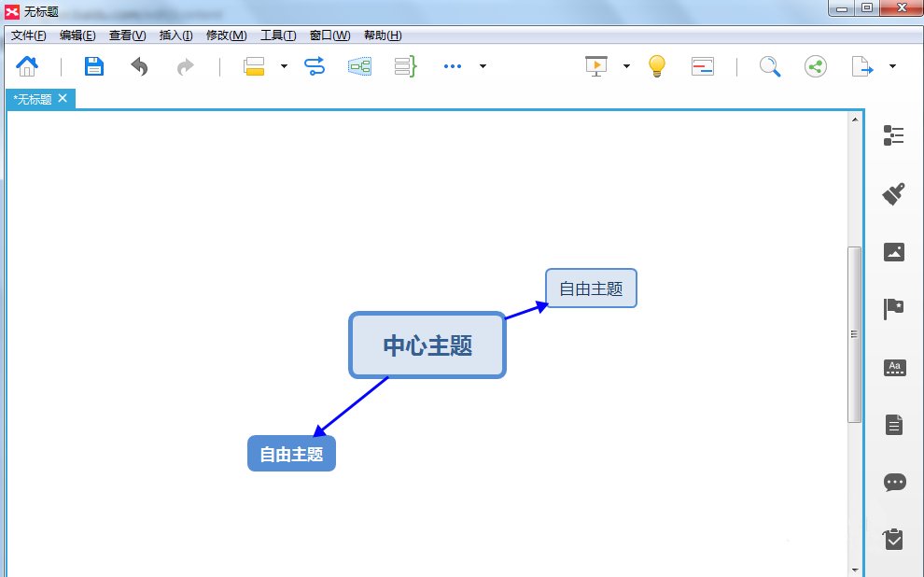
Task: Open the Comments panel
Action: 894,482
